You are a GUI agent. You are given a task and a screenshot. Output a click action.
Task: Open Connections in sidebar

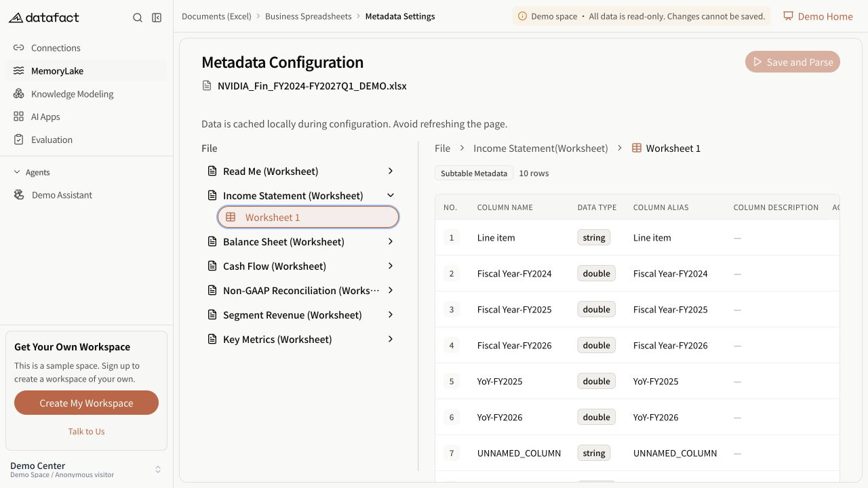point(86,48)
